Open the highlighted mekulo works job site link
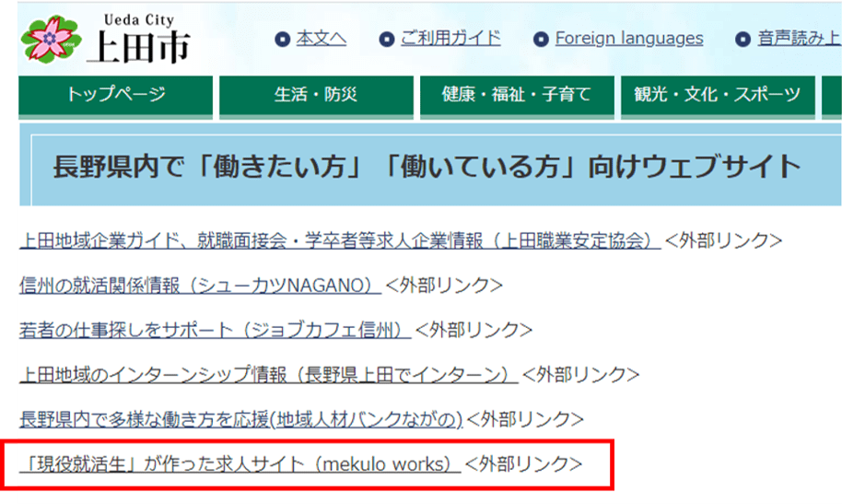This screenshot has height=504, width=842. [x=240, y=464]
